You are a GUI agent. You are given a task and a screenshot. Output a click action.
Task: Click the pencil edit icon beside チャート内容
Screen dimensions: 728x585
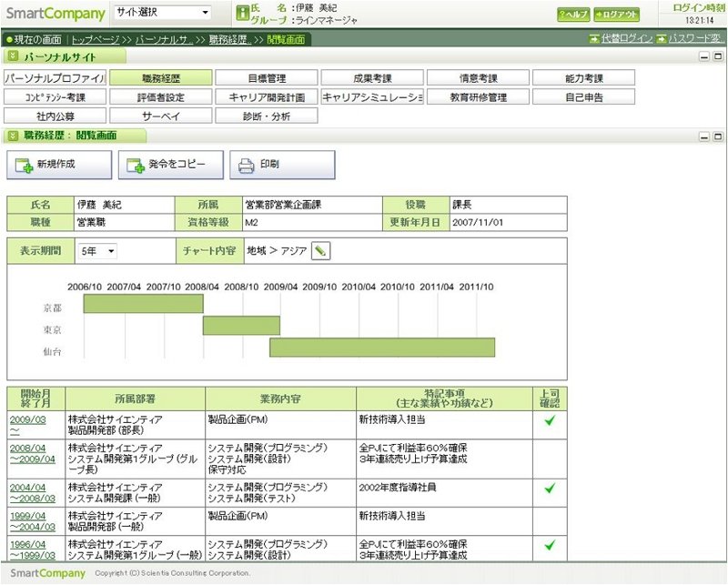tap(320, 251)
